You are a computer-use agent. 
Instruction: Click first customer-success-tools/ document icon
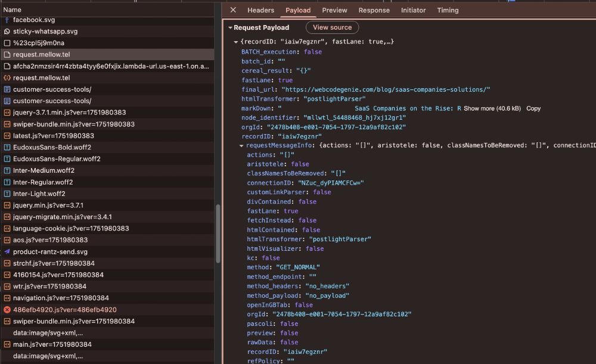(x=7, y=89)
